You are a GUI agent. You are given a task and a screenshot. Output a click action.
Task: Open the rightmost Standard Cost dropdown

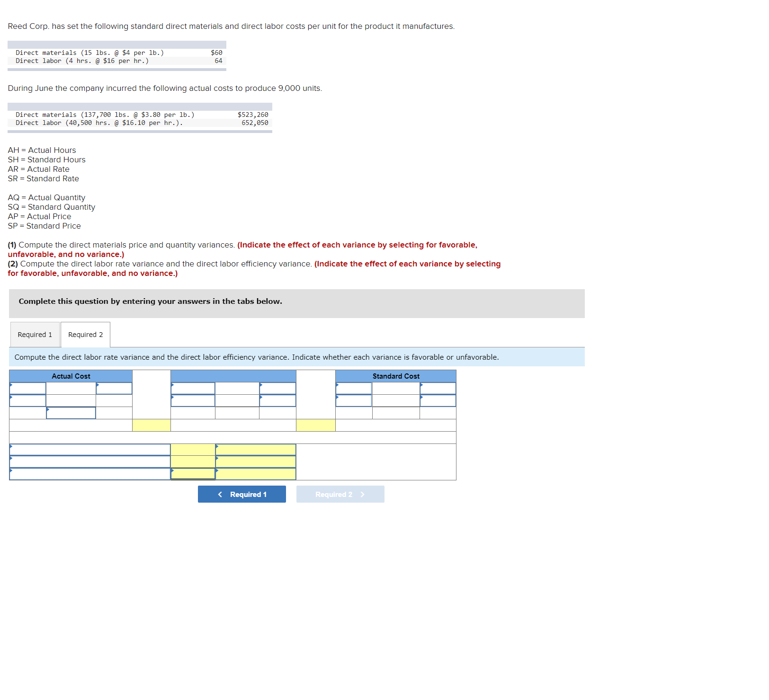point(438,389)
